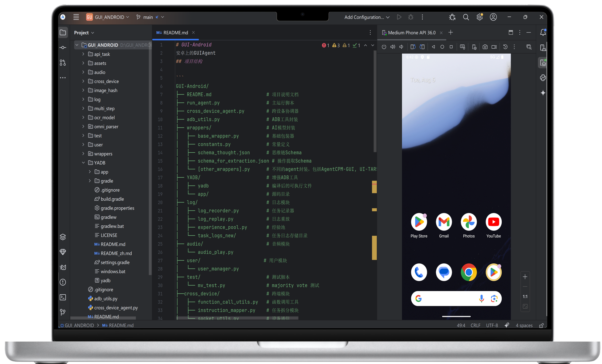Toggle the Project tool window

[x=63, y=33]
